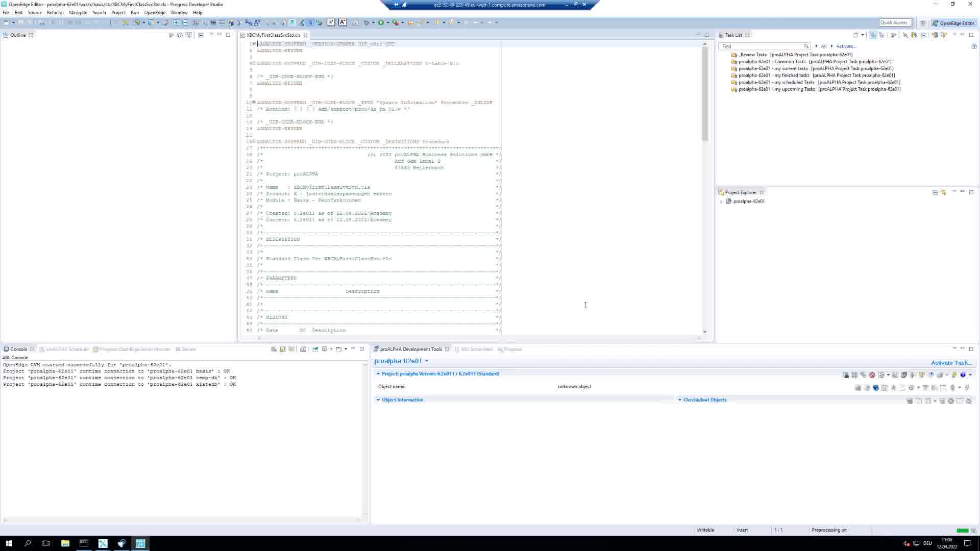The width and height of the screenshot is (980, 551).
Task: Click the boxed small 'A' font icon in toolbar
Action: 331,22
